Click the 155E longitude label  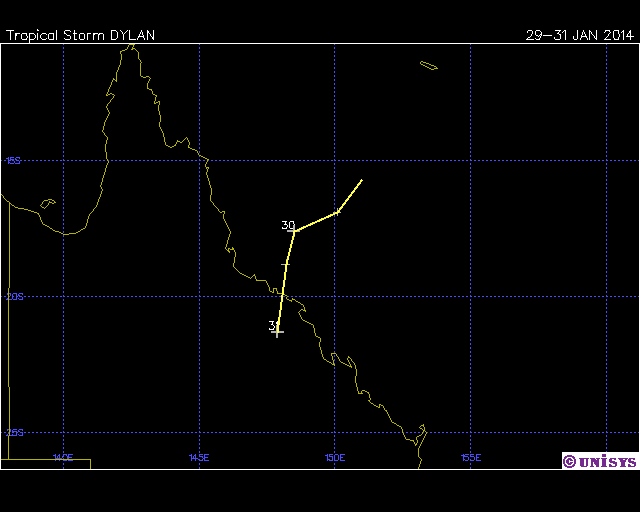pos(471,457)
